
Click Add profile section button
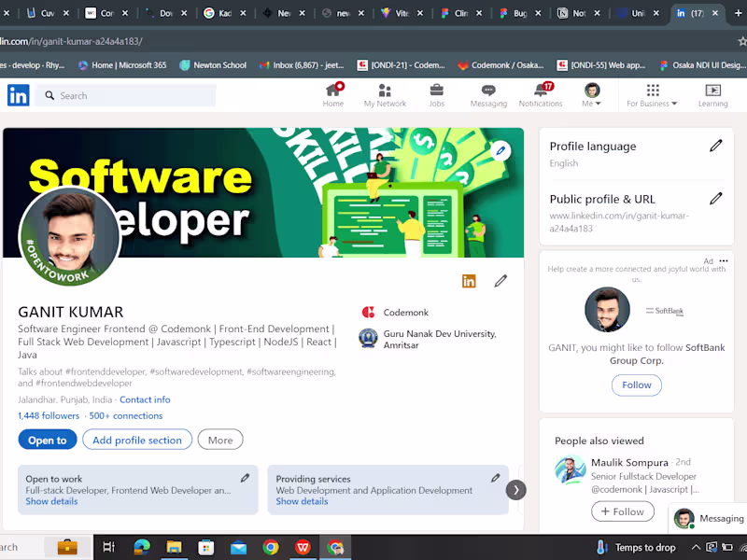point(137,440)
